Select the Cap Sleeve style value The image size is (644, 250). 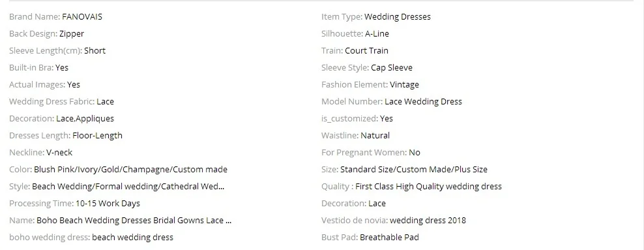[392, 67]
